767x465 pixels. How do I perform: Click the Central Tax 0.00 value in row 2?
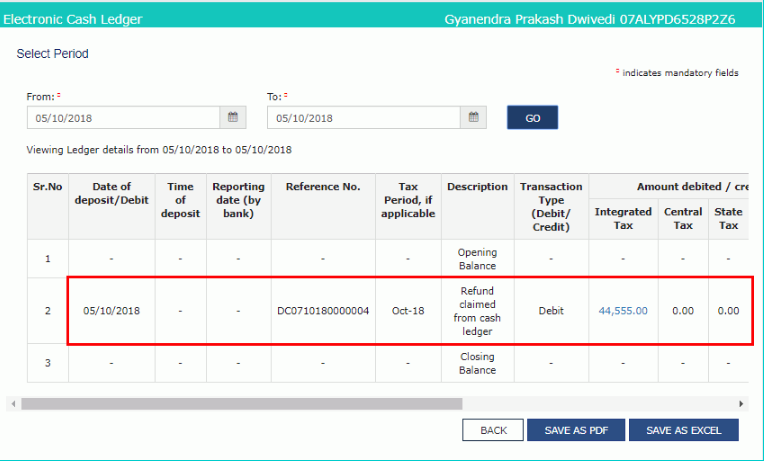pyautogui.click(x=683, y=311)
